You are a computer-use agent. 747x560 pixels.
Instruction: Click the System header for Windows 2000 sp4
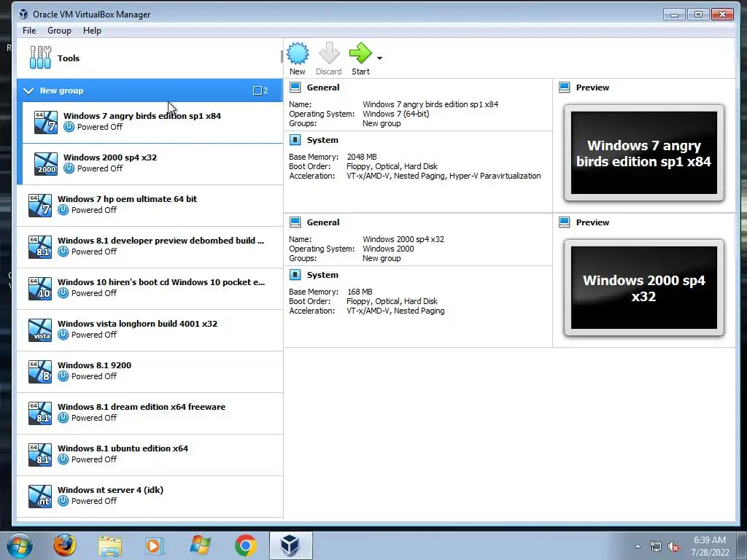[x=322, y=275]
